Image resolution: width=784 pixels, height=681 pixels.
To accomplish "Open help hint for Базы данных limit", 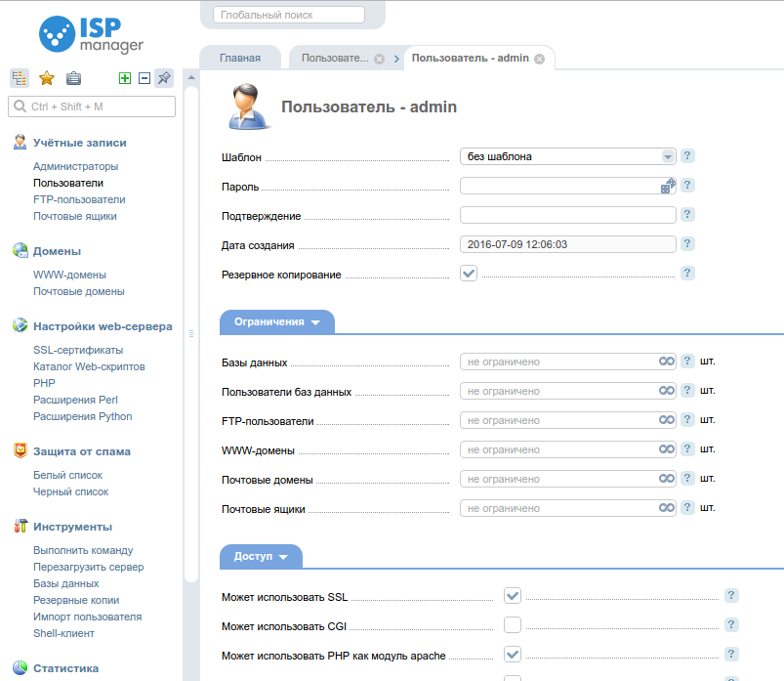I will tap(687, 361).
